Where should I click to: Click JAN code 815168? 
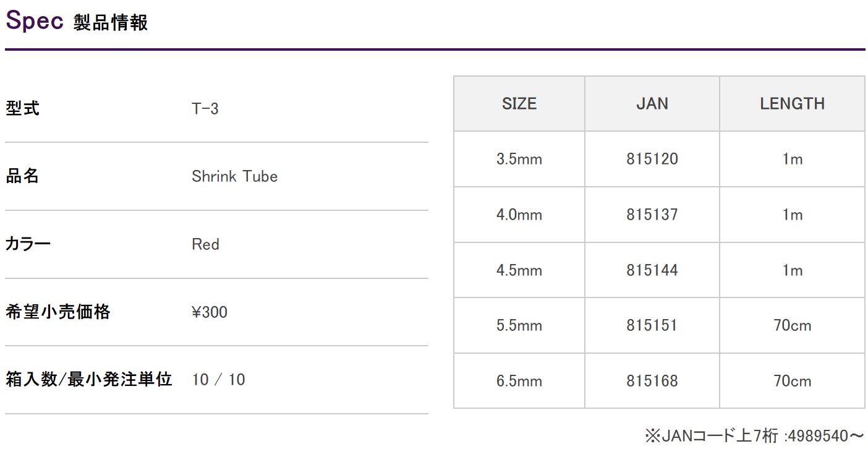point(652,381)
